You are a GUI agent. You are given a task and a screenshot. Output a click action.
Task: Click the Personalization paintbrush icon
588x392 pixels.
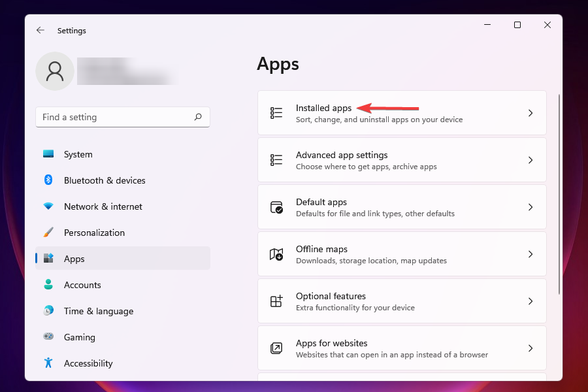48,232
